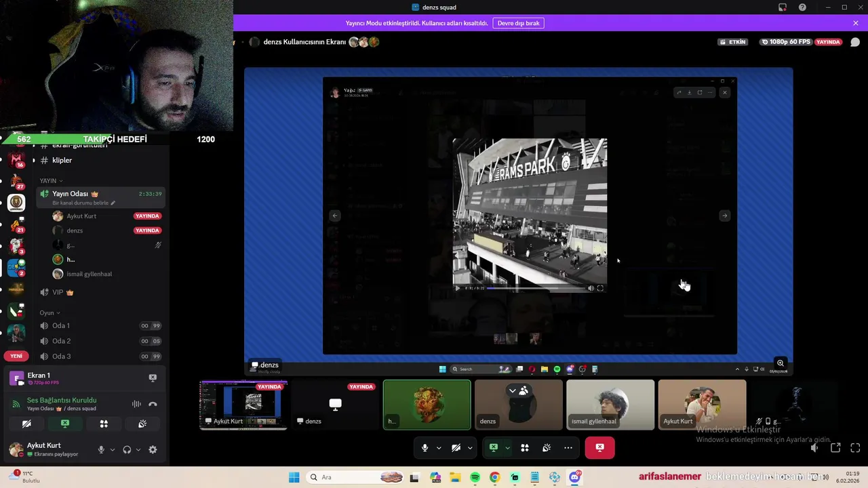Expand microphone options in the call bar
This screenshot has width=868, height=488.
(439, 448)
